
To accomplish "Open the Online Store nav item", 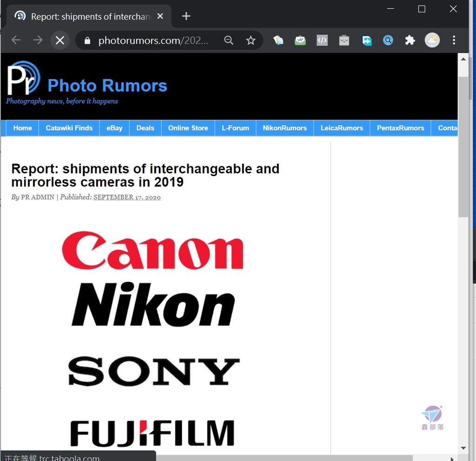I will [188, 128].
